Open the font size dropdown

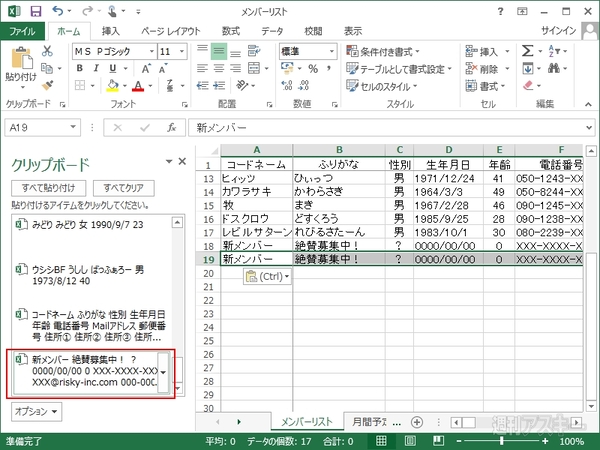point(182,51)
